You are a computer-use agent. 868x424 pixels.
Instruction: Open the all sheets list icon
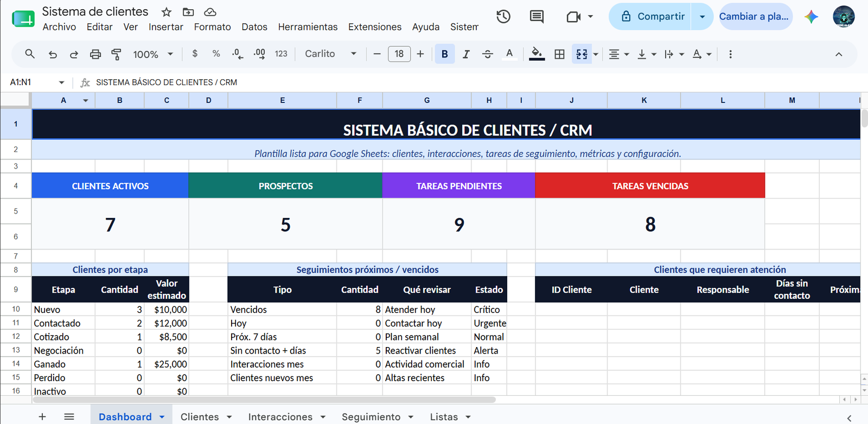[69, 416]
